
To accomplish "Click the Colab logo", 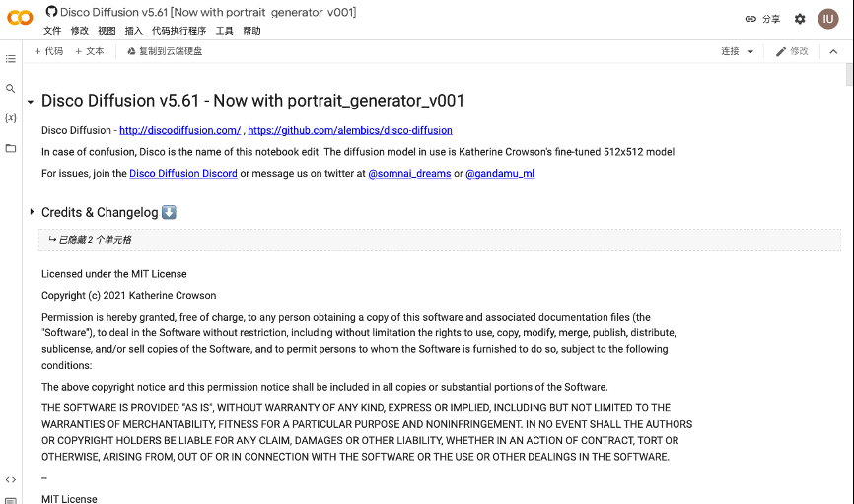I will (x=20, y=18).
